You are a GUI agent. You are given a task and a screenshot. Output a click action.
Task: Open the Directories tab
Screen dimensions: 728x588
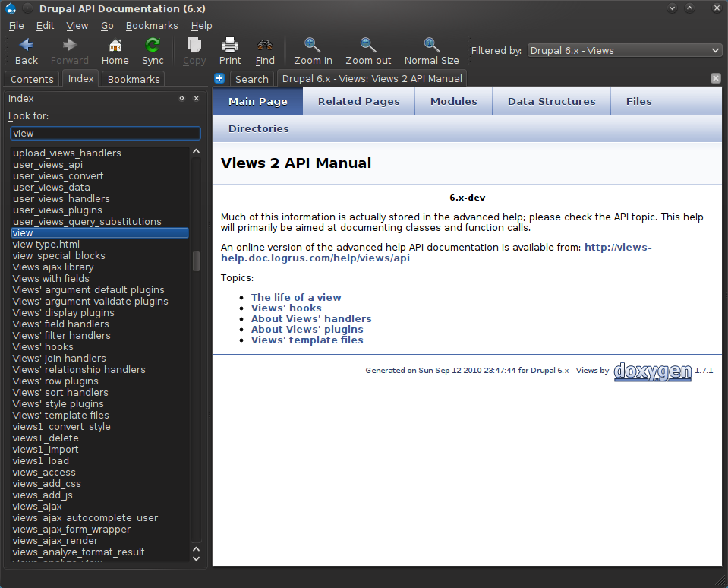click(x=259, y=128)
